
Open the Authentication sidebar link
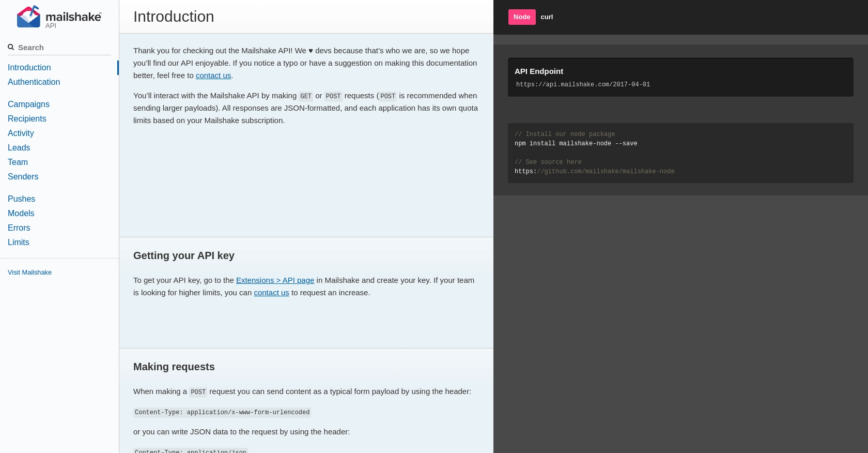[x=34, y=82]
